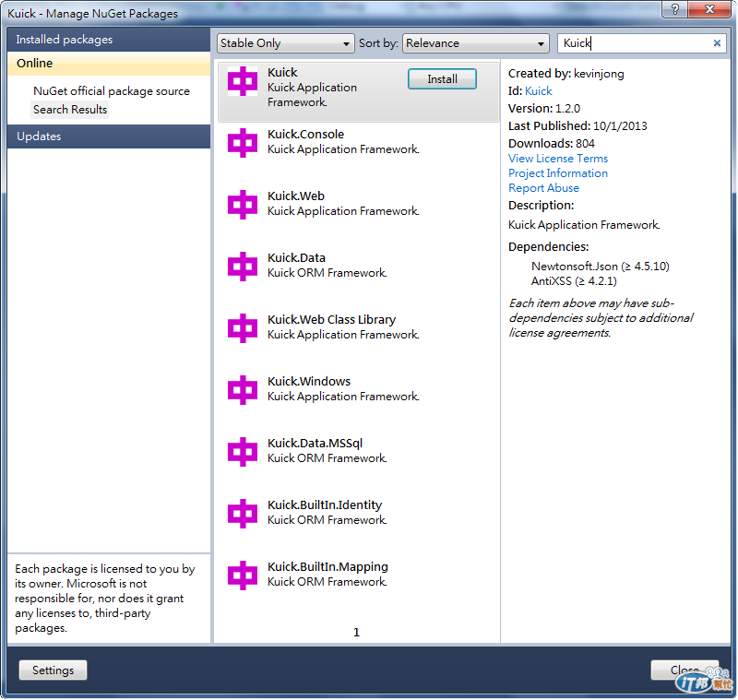Click the Kuick.Web package icon

tap(243, 205)
